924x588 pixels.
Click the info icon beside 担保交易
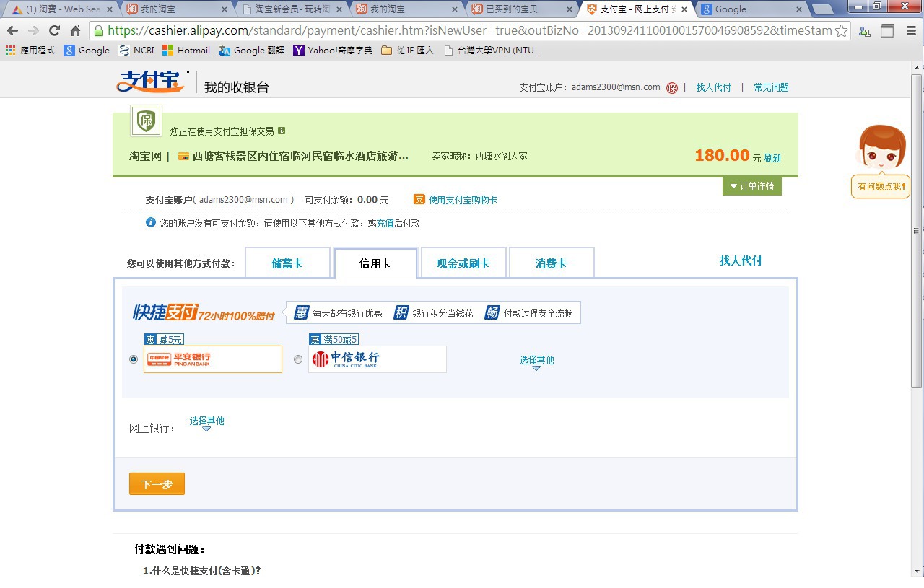tap(282, 131)
